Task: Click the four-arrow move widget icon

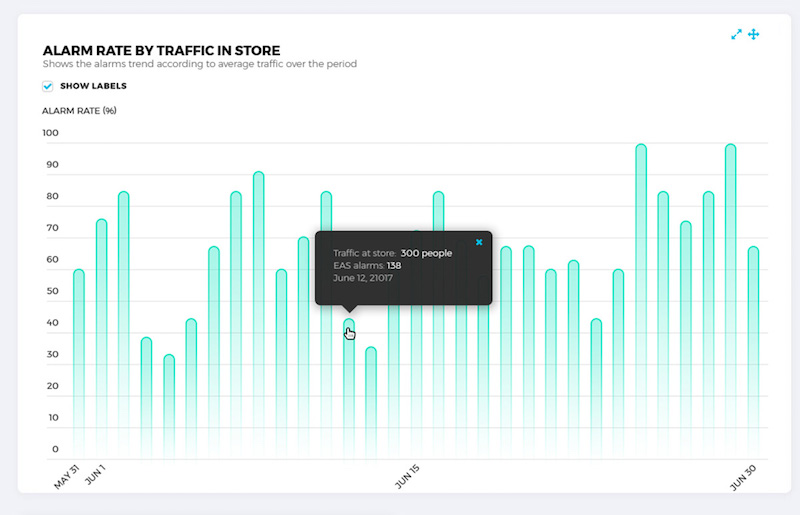Action: click(754, 34)
